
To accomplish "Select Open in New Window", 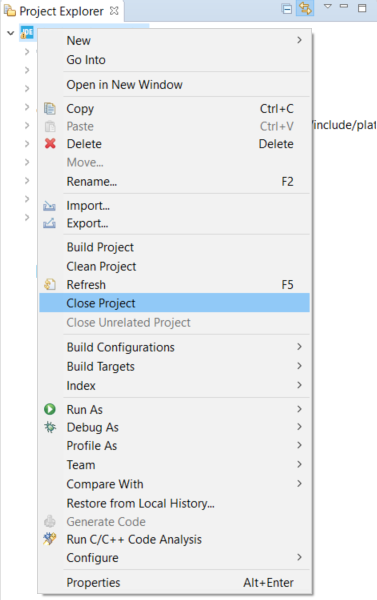I will [x=175, y=85].
